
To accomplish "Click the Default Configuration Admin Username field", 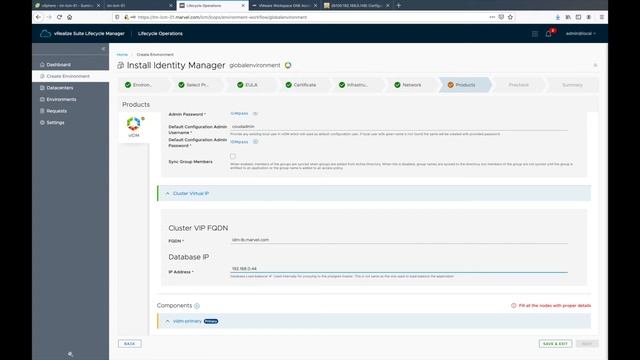I will (399, 127).
